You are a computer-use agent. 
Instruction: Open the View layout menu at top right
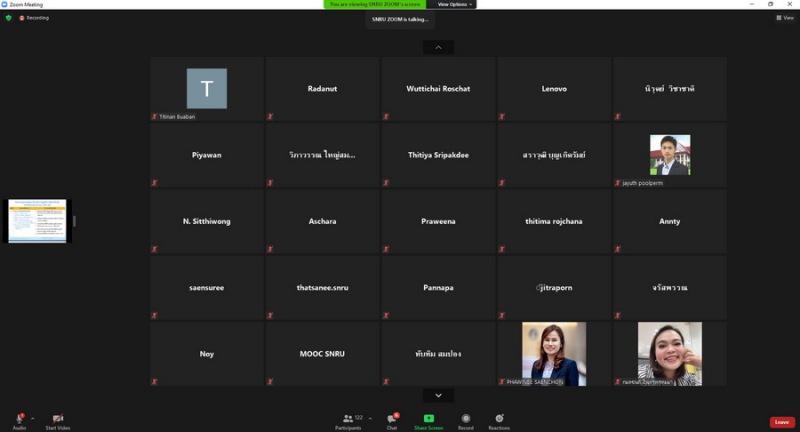(x=785, y=18)
